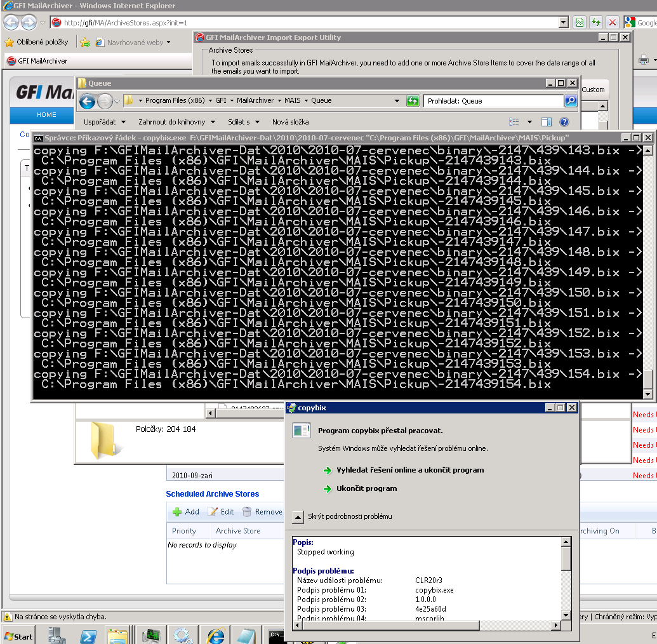Click command prompt scrollbar down arrow
This screenshot has height=644, width=657.
pyautogui.click(x=647, y=394)
